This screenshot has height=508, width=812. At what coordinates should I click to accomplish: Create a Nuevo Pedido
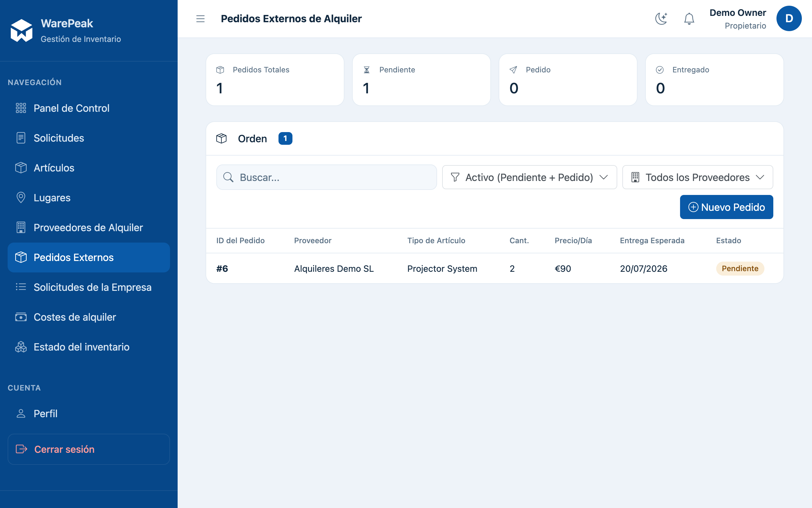(726, 207)
